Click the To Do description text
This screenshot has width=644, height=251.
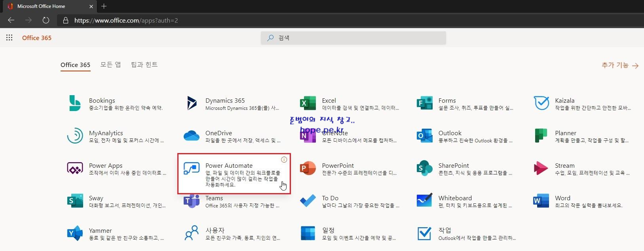point(361,205)
